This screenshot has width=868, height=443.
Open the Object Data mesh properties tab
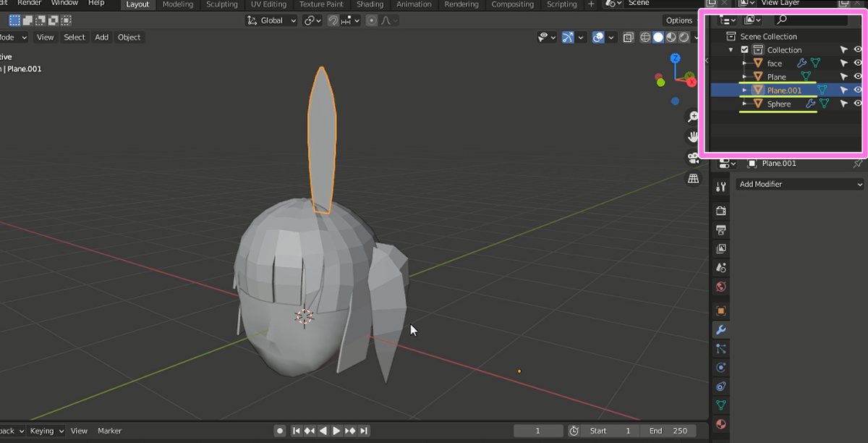(x=720, y=405)
